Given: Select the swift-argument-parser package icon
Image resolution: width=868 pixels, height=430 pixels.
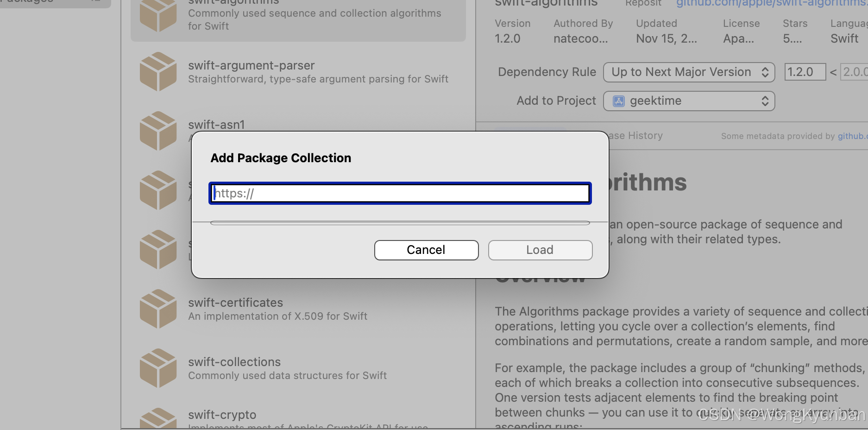Looking at the screenshot, I should [158, 72].
